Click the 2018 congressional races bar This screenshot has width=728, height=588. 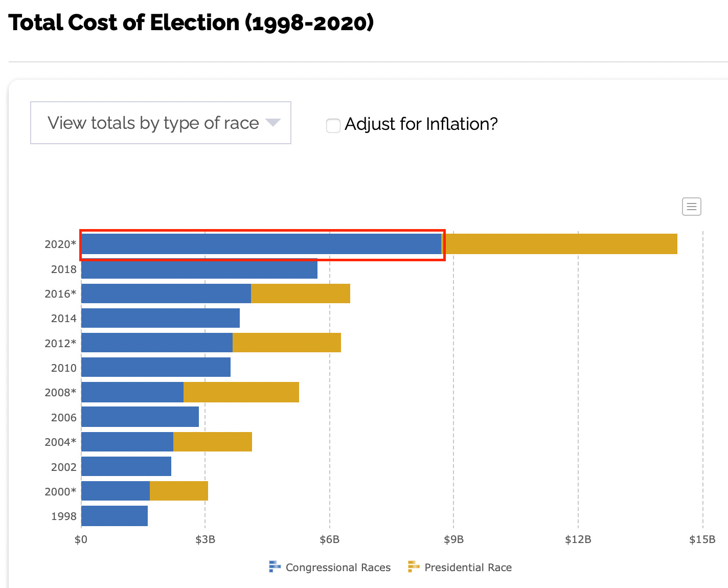tap(199, 268)
